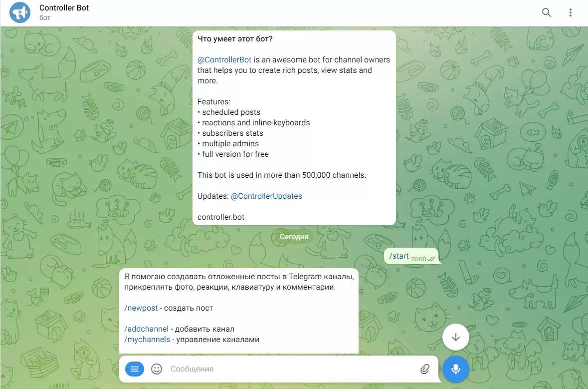Open the three-dot more options menu
This screenshot has width=588, height=389.
tap(571, 12)
